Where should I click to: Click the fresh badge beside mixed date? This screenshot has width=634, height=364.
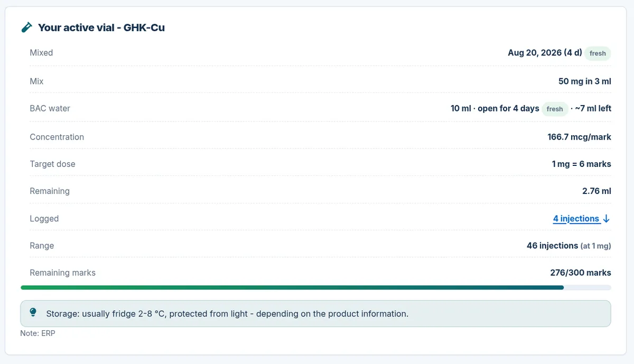(x=598, y=53)
